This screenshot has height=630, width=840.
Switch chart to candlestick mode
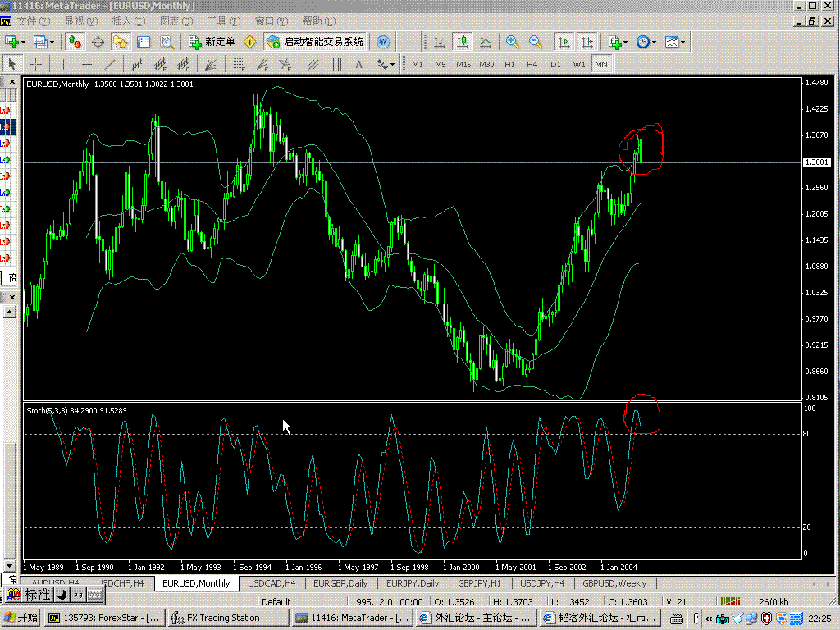pyautogui.click(x=463, y=41)
